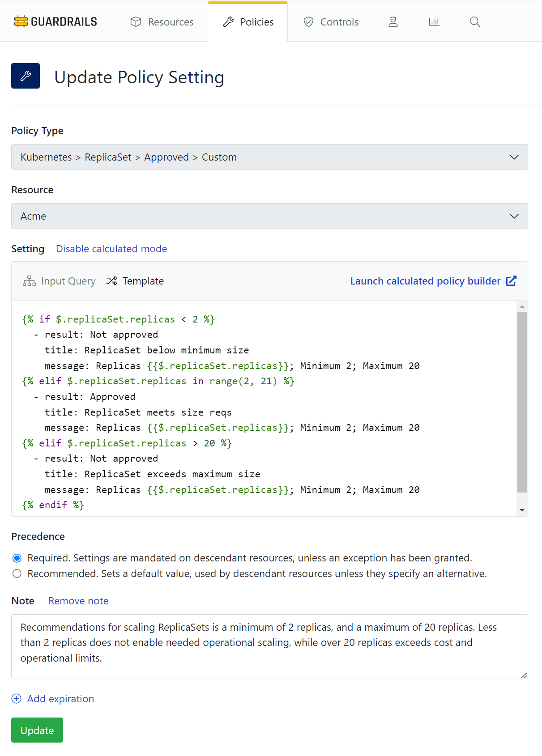The height and width of the screenshot is (756, 542).
Task: Click the plus circle icon for expiration
Action: [17, 699]
